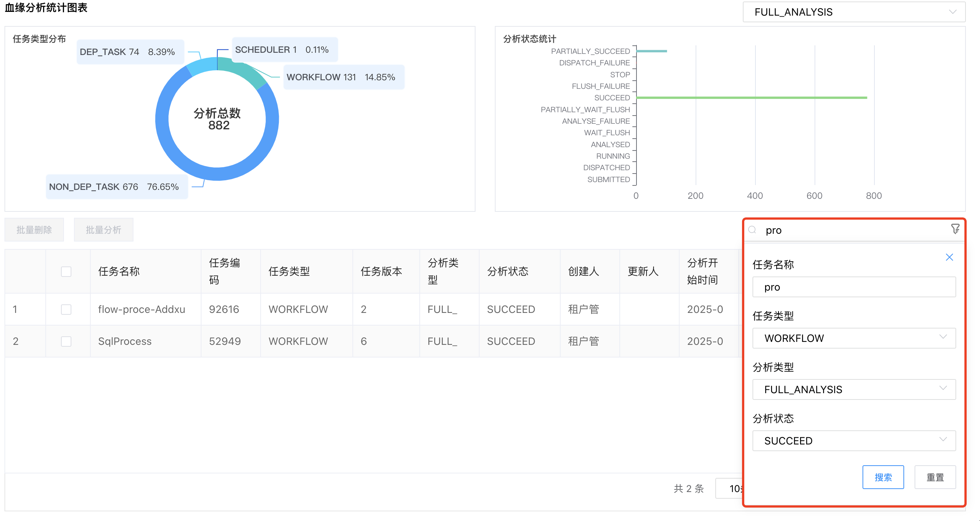Open the filter panel FULL_ANALYSIS dropdown
This screenshot has height=521, width=980.
point(854,389)
